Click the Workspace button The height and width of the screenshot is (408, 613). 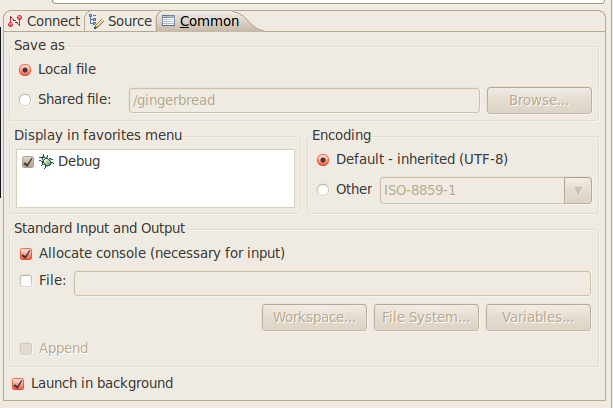tap(314, 318)
